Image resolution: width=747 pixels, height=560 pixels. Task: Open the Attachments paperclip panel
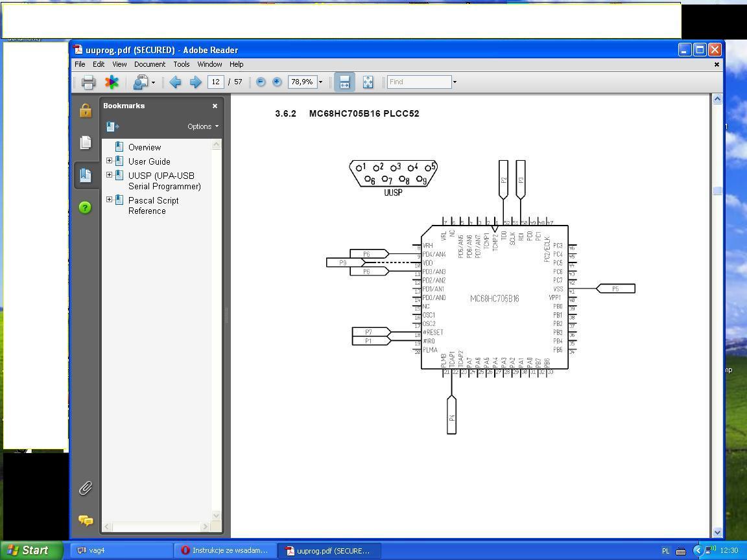pyautogui.click(x=86, y=488)
